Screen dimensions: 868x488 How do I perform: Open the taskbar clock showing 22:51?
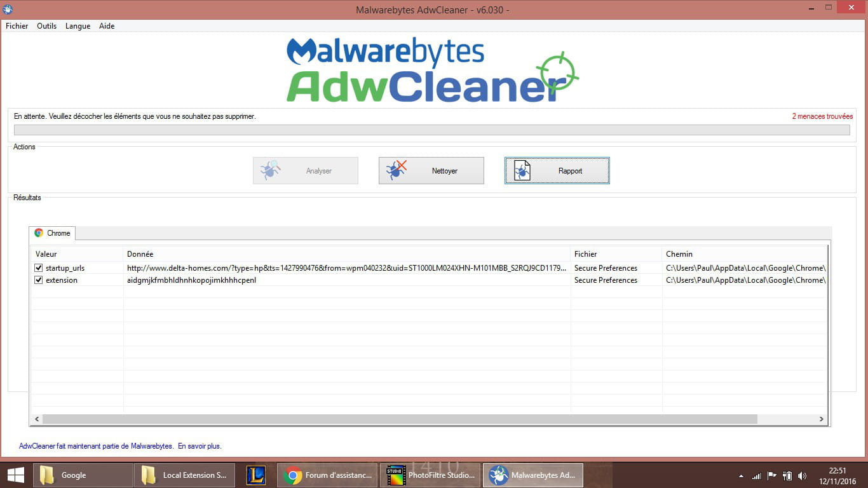(837, 475)
